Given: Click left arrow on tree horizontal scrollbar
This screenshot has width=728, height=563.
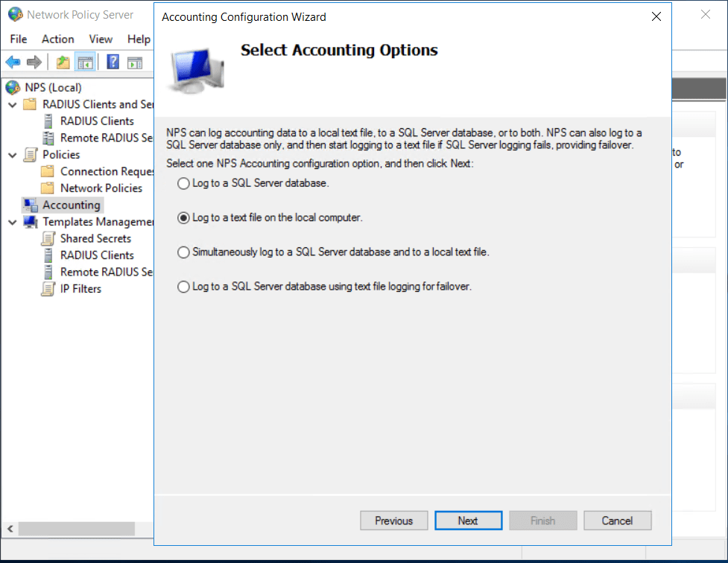Looking at the screenshot, I should point(10,528).
